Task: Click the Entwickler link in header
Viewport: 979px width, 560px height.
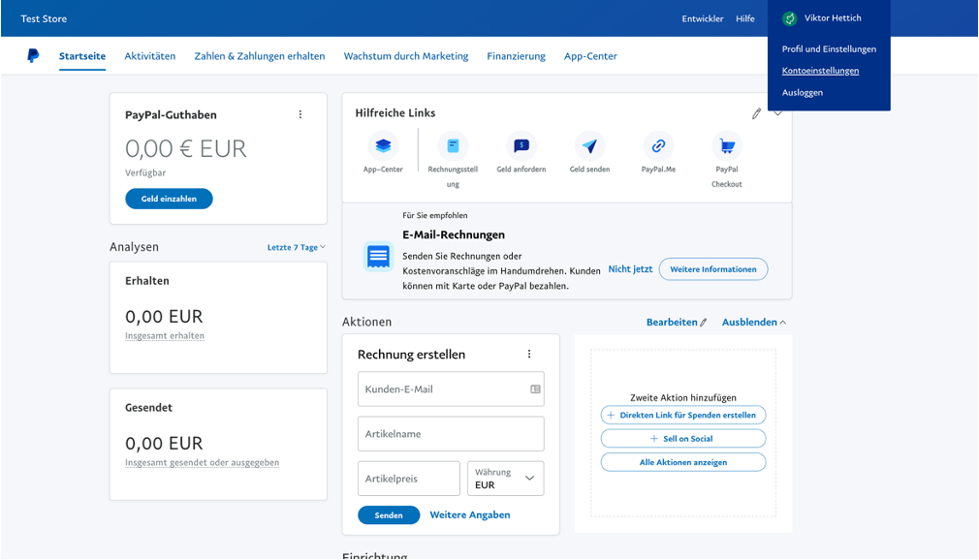Action: pyautogui.click(x=703, y=18)
